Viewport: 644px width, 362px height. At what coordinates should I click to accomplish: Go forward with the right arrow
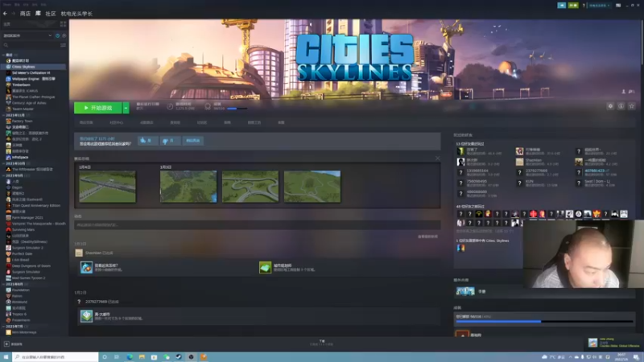coord(13,14)
